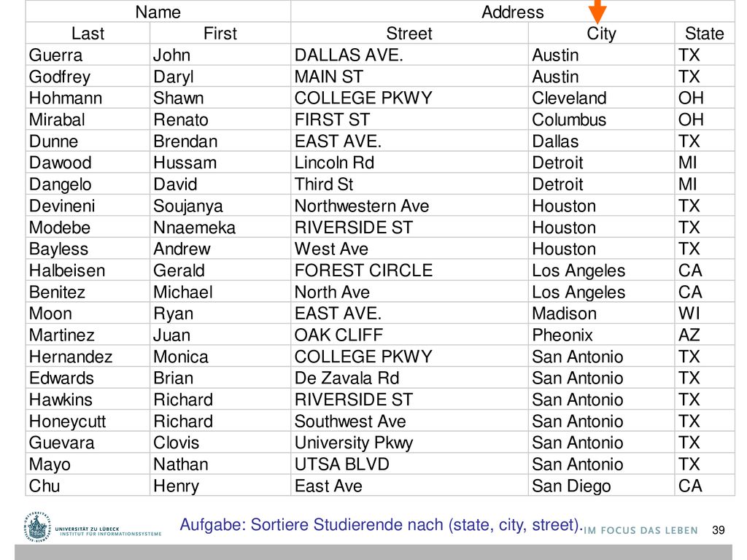
Task: Click the orange arrow above the City column
Action: tap(597, 10)
